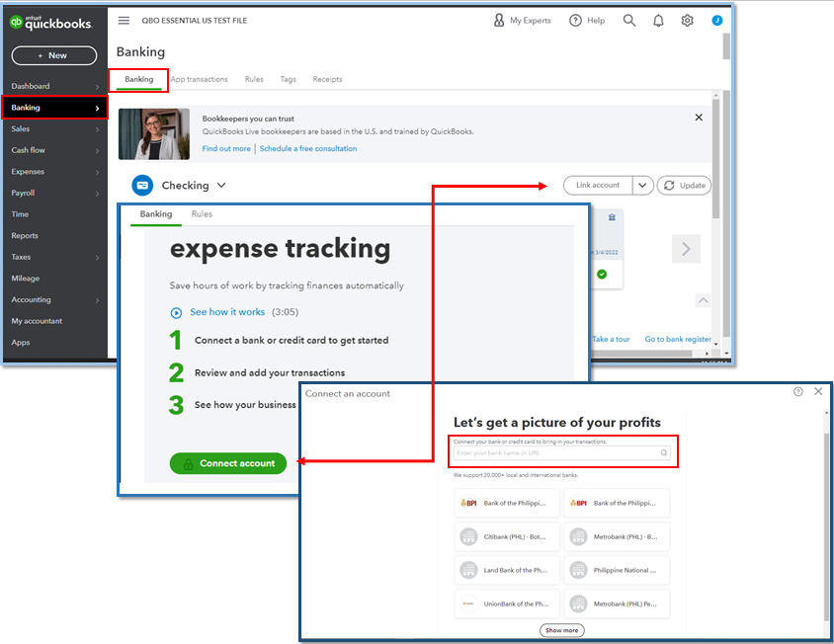Select the top Banking tab
834x644 pixels.
[x=138, y=79]
